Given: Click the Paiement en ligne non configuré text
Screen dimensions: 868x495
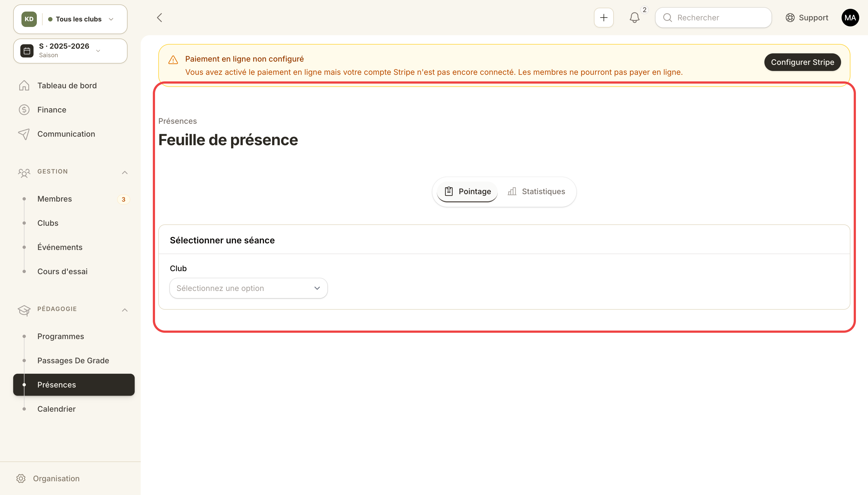Looking at the screenshot, I should [x=244, y=59].
